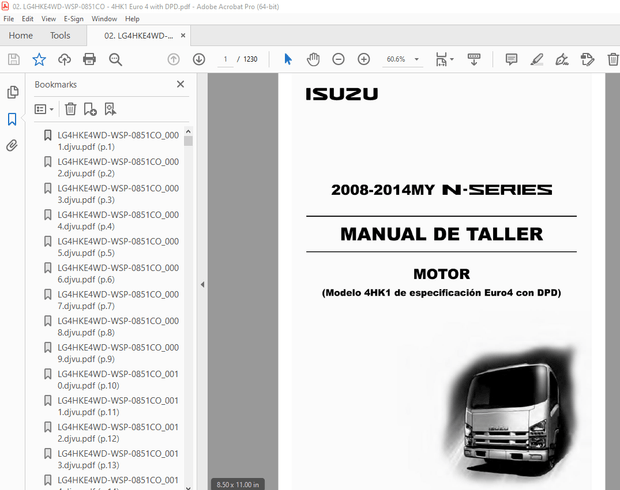620x490 pixels.
Task: Delete selected bookmark trash icon
Action: [x=70, y=109]
